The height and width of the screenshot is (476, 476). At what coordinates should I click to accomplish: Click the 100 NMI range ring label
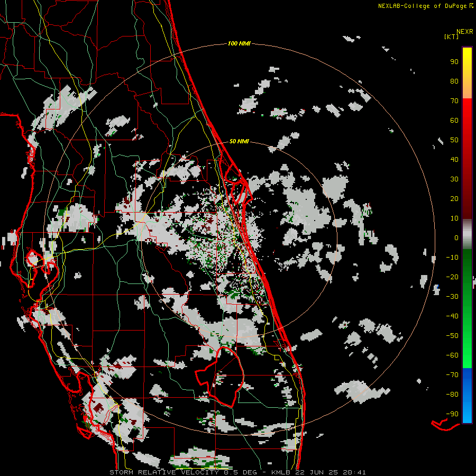239,44
